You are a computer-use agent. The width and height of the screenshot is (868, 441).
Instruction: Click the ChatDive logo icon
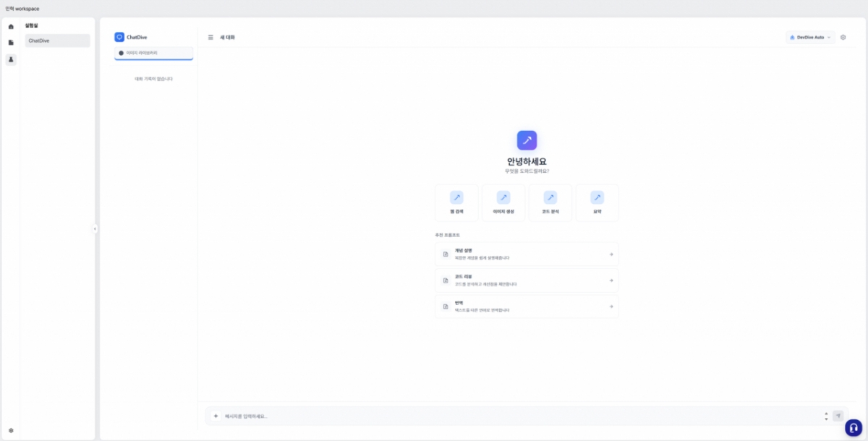point(119,37)
